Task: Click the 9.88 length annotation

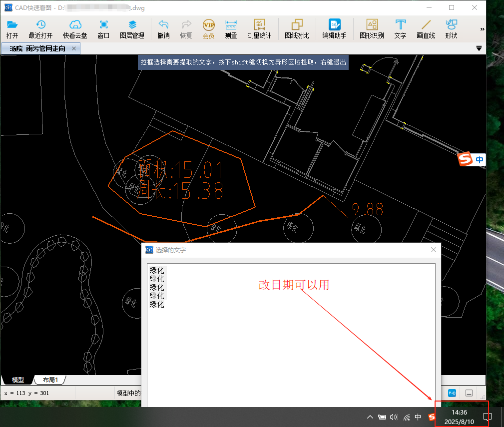Action: click(368, 209)
